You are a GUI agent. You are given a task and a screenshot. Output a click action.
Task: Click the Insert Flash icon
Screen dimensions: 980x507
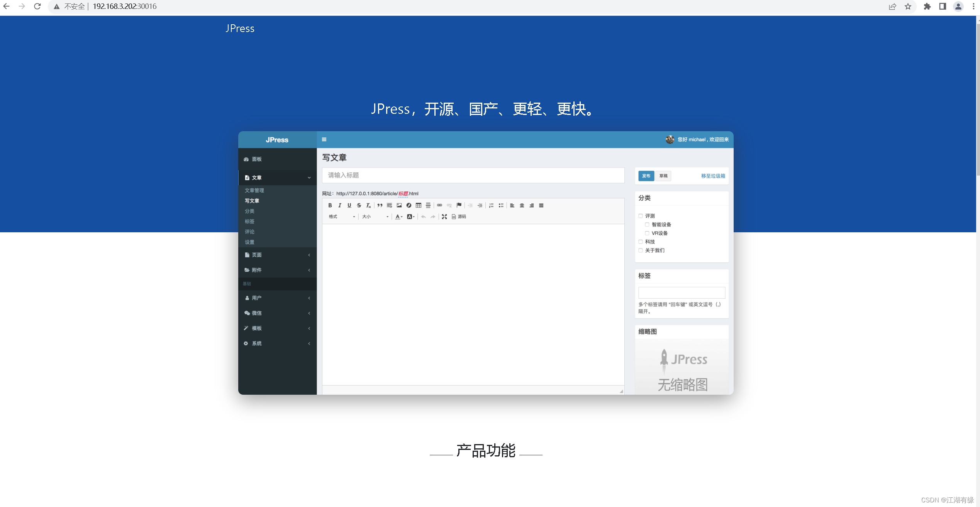[409, 205]
